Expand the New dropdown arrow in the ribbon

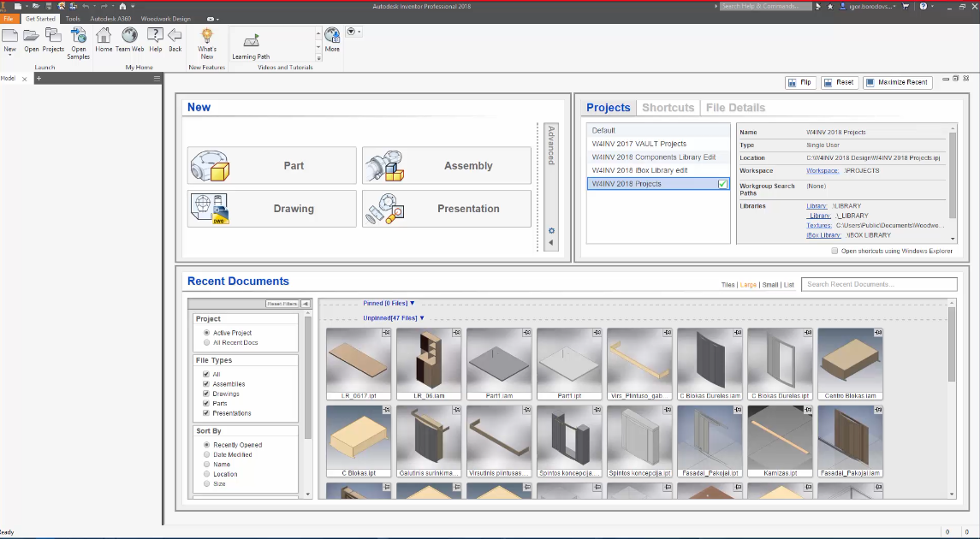pos(10,56)
